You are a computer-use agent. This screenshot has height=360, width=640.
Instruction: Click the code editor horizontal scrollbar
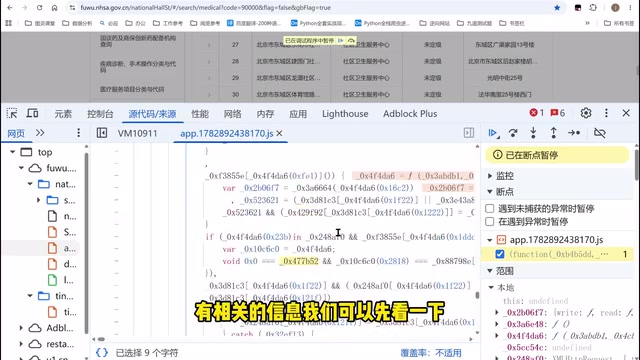click(101, 339)
